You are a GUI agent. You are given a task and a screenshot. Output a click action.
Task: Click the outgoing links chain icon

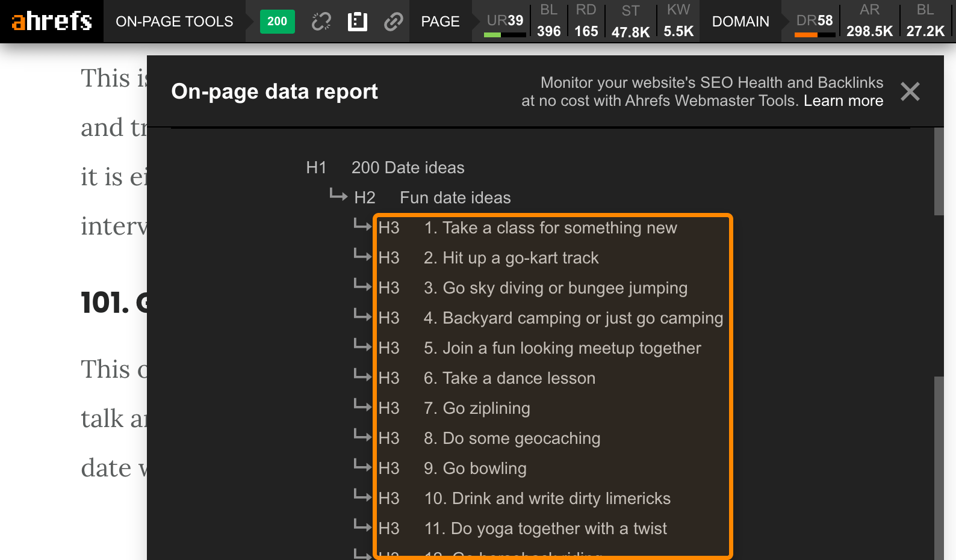[x=393, y=22]
